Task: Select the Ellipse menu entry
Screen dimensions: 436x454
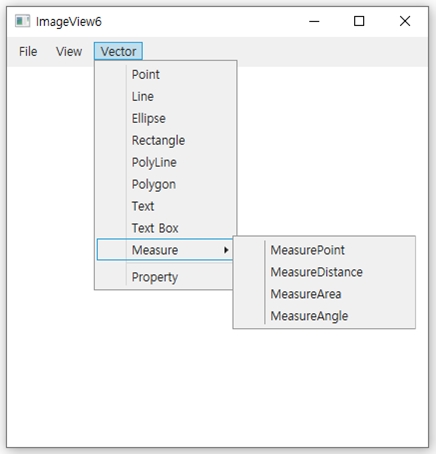Action: [166, 119]
